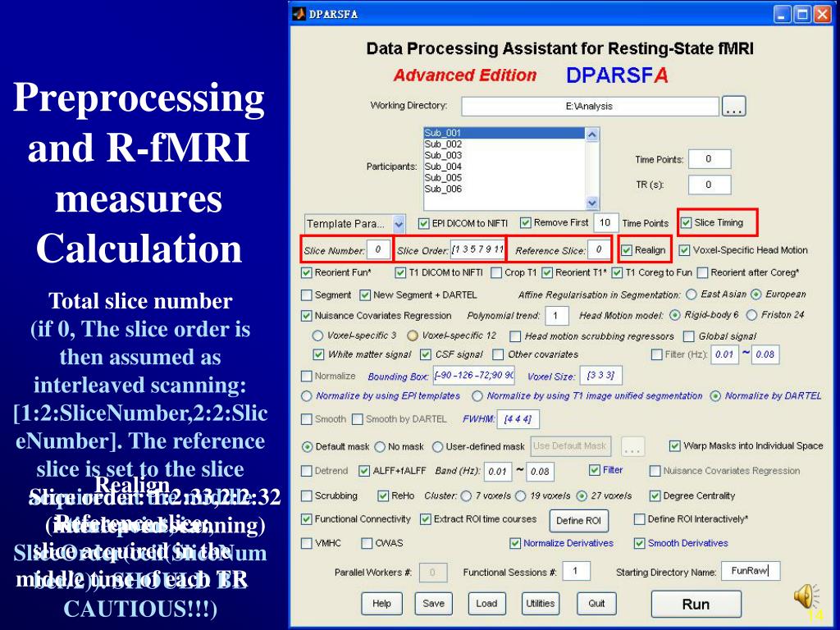Click the Load button
This screenshot has width=840, height=630.
486,604
